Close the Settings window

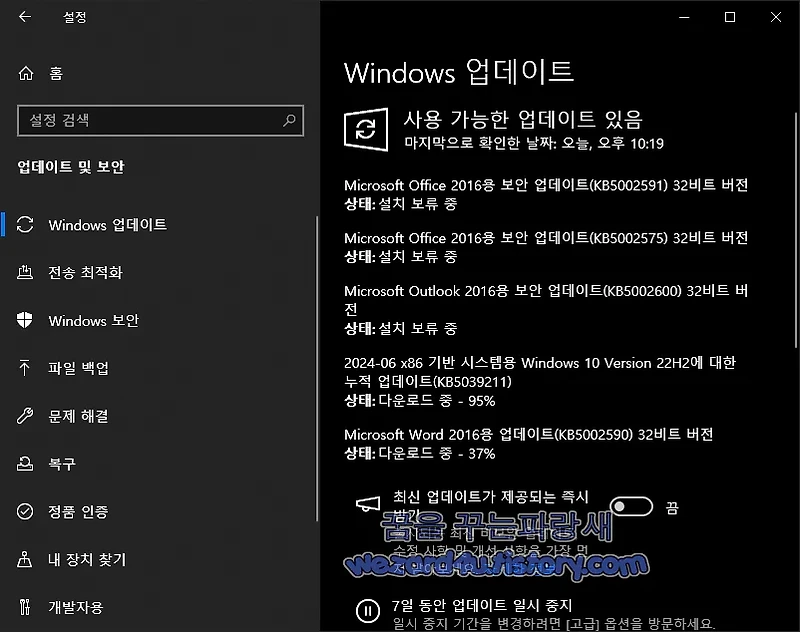776,17
